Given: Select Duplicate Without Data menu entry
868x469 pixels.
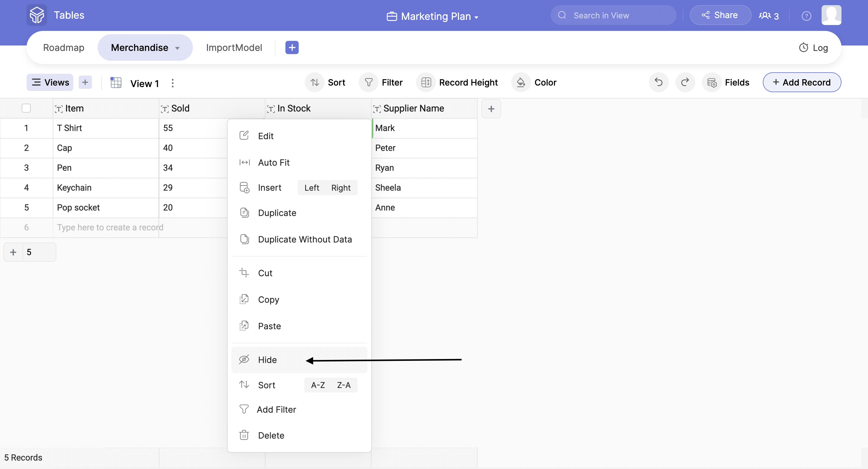Looking at the screenshot, I should click(305, 239).
